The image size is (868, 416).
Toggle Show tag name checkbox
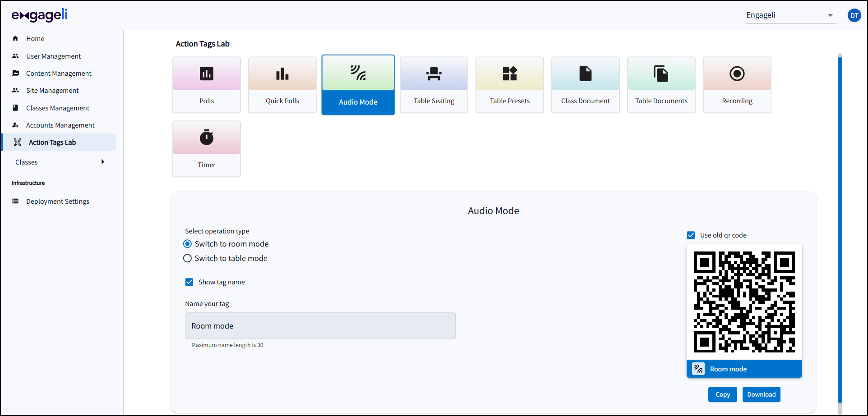point(189,282)
